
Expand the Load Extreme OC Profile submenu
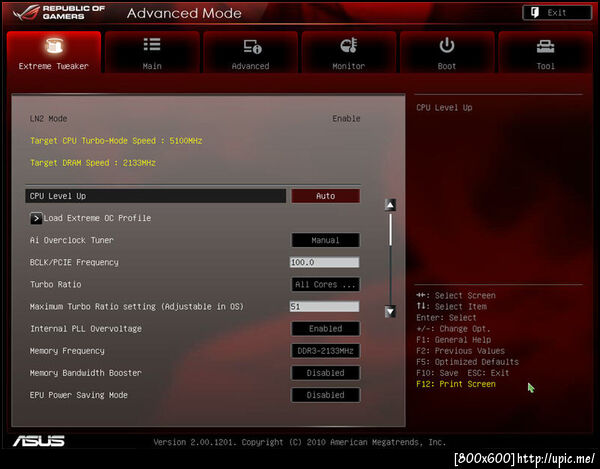[36, 218]
